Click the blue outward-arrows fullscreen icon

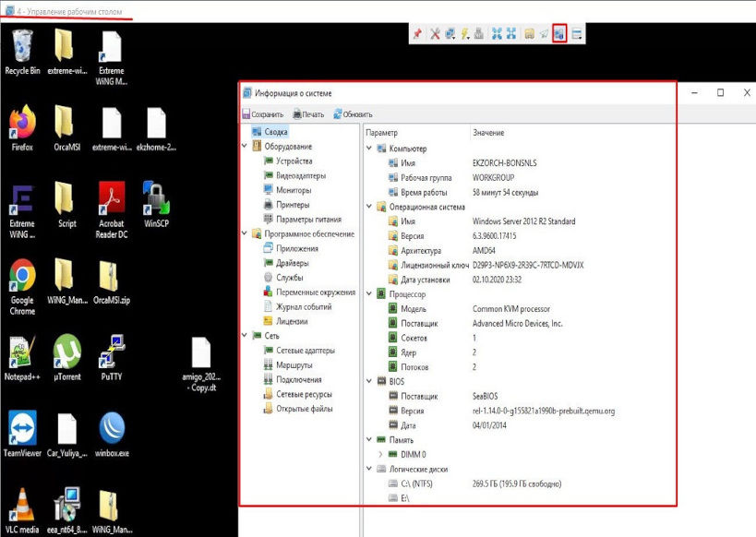pyautogui.click(x=511, y=34)
